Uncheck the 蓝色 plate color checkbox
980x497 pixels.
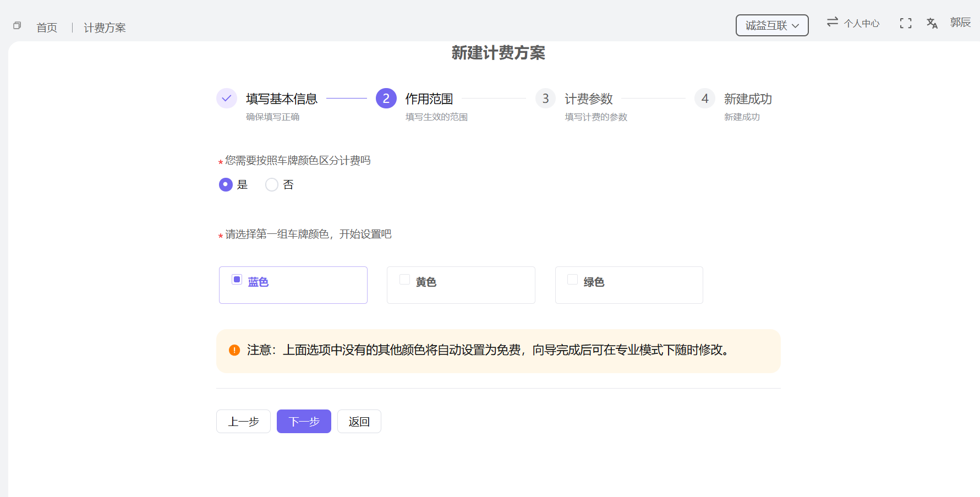tap(237, 280)
